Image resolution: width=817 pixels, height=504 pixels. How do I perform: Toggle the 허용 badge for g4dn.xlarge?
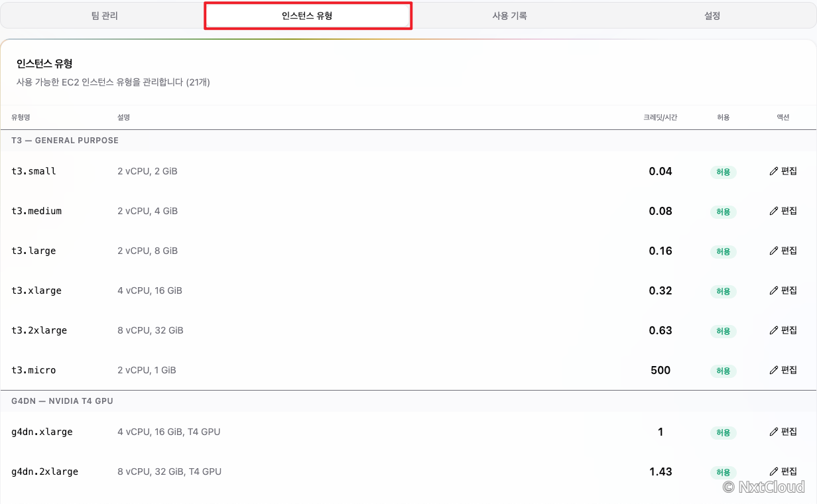tap(723, 433)
